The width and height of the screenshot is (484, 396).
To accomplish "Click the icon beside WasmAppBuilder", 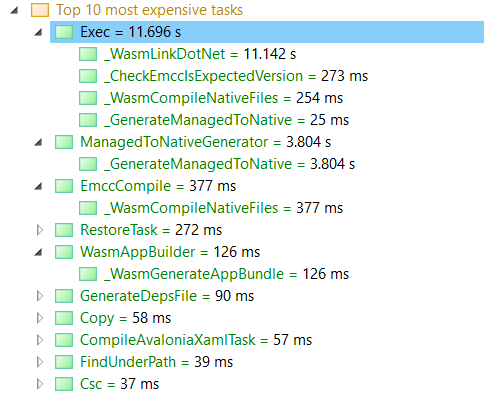I will tap(64, 252).
